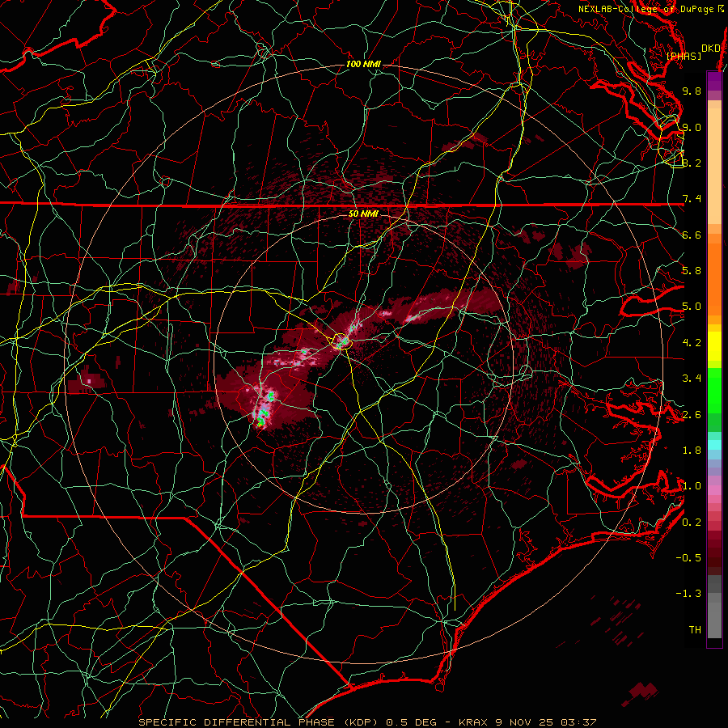The height and width of the screenshot is (728, 728).
Task: Click the -1.3 scale label
Action: [688, 594]
